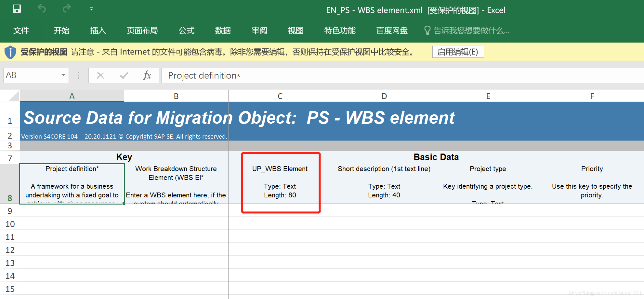Select row 9 header
Image resolution: width=644 pixels, height=299 pixels.
[x=10, y=211]
